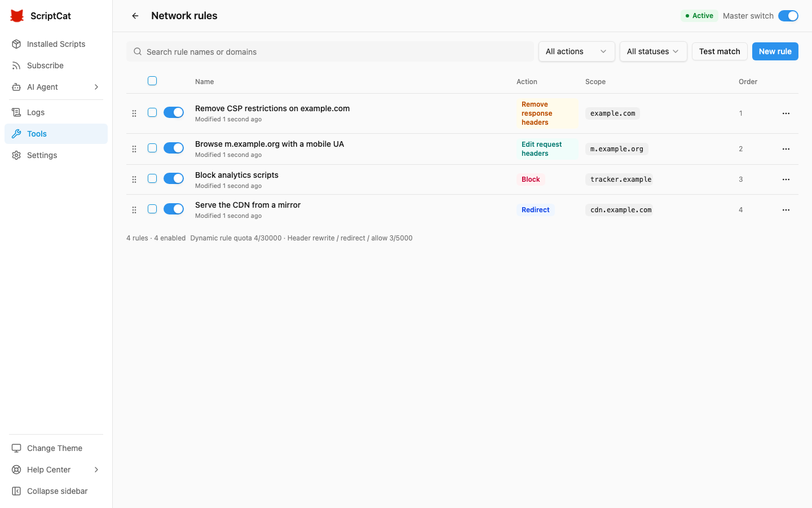Select the mobile UA rule checkbox
This screenshot has height=508, width=812.
(152, 148)
